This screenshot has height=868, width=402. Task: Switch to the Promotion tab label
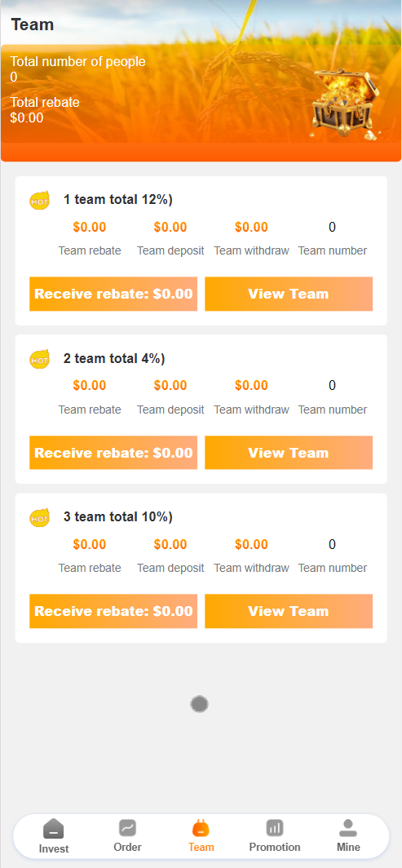click(x=275, y=847)
